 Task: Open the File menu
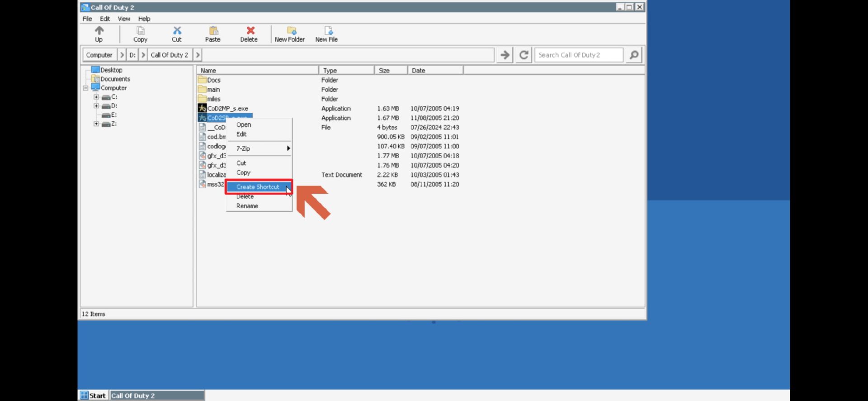pos(87,19)
